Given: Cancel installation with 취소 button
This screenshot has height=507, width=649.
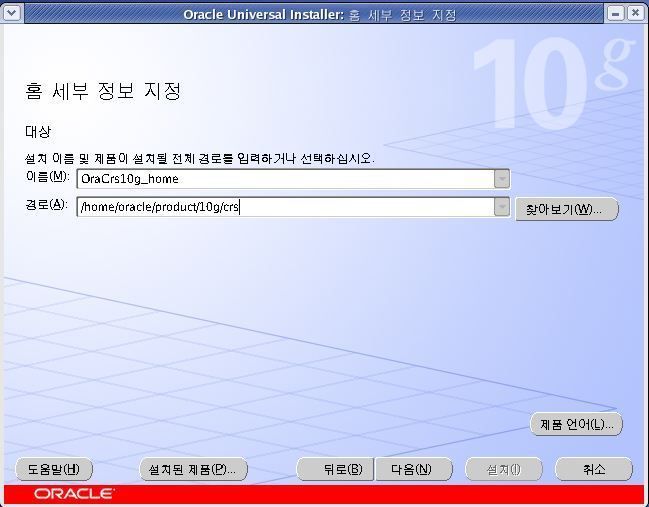Looking at the screenshot, I should [594, 469].
